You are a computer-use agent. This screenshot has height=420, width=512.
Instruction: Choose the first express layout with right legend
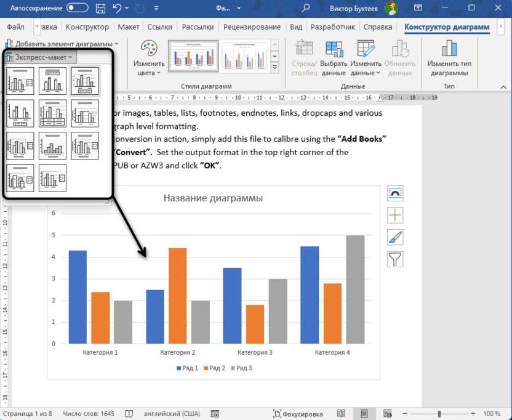click(20, 81)
